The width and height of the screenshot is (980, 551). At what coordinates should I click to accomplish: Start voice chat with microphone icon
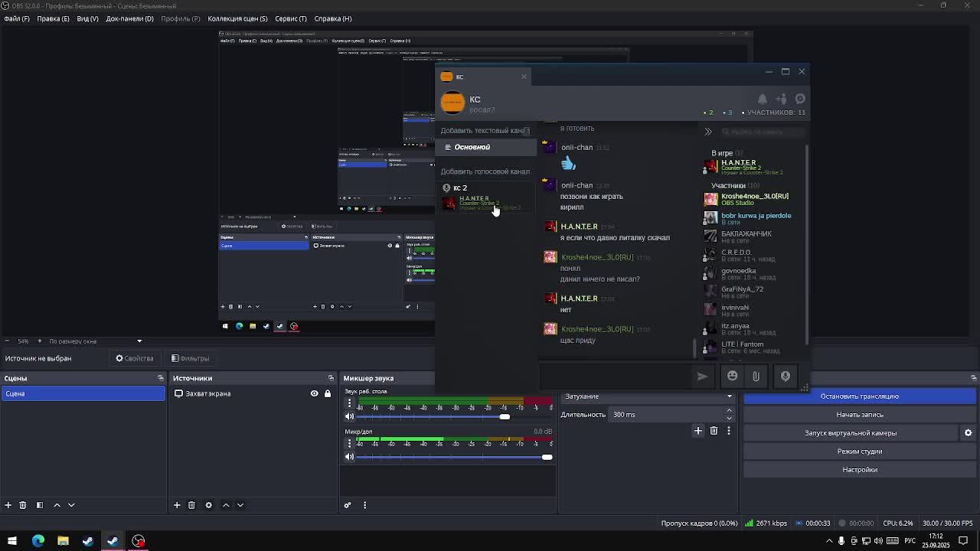point(786,376)
